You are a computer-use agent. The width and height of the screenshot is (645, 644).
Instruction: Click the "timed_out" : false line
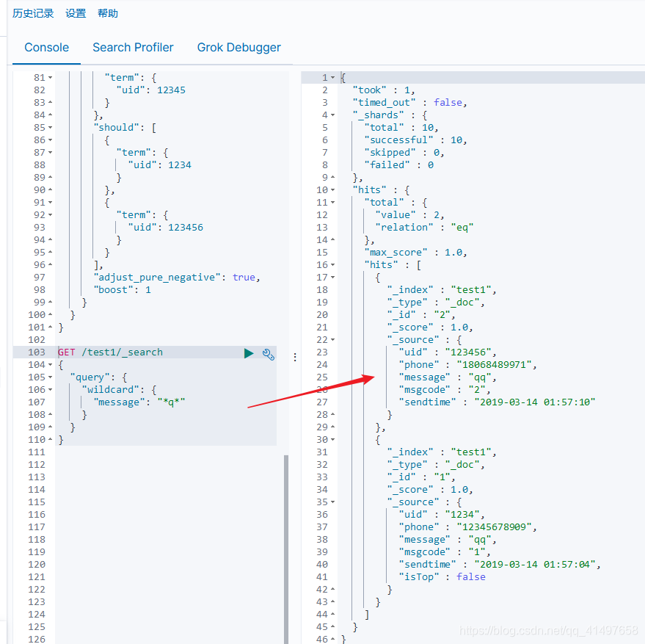tap(409, 103)
